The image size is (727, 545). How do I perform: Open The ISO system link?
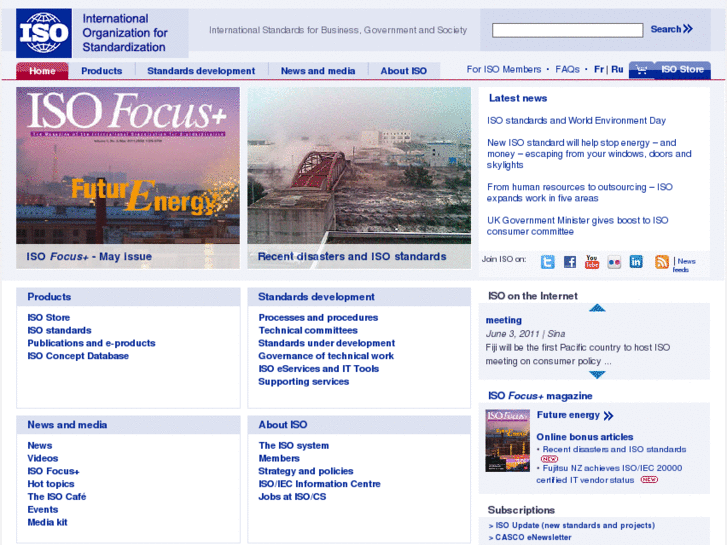pyautogui.click(x=293, y=446)
